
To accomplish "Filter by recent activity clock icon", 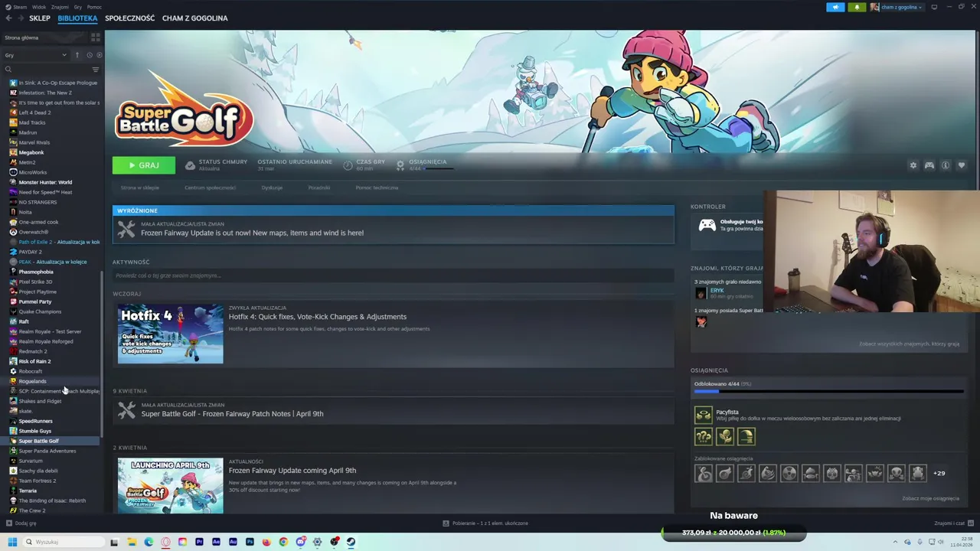I will (x=89, y=55).
